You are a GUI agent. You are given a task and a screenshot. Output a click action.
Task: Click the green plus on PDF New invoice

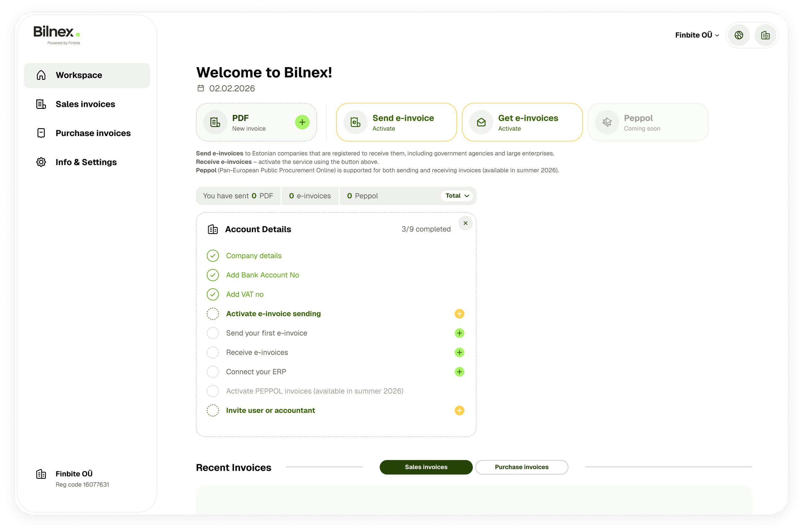[x=302, y=122]
